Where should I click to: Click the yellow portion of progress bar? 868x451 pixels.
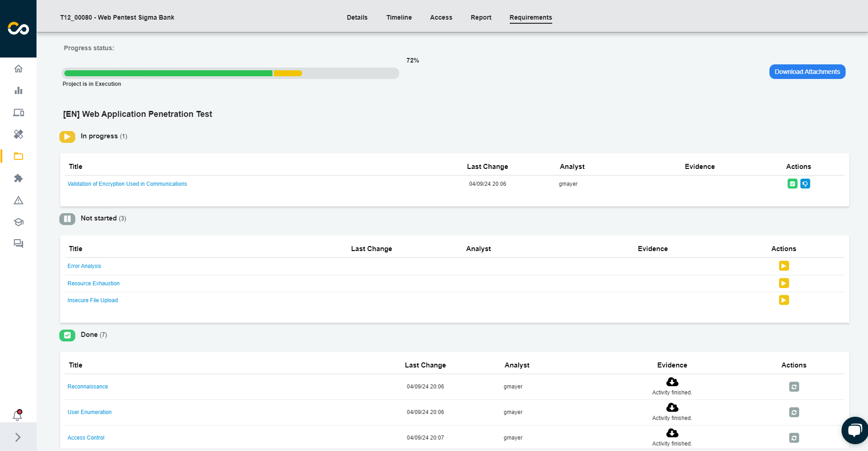pos(288,73)
